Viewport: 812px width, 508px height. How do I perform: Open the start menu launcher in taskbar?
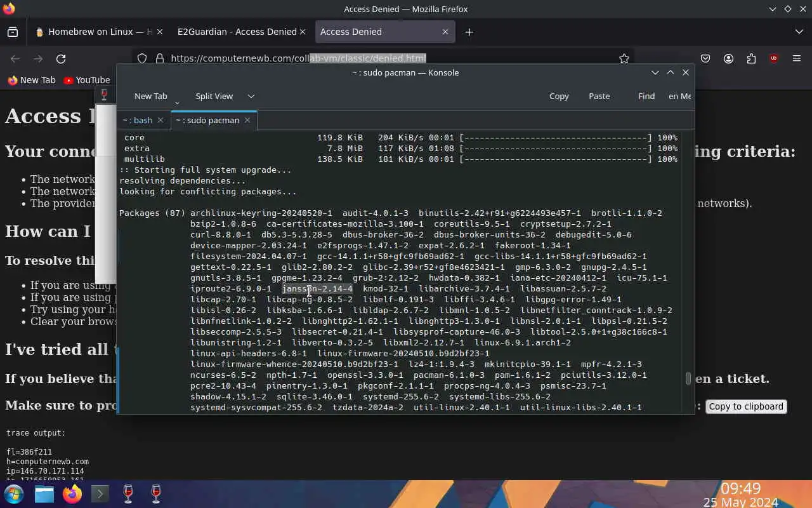14,494
